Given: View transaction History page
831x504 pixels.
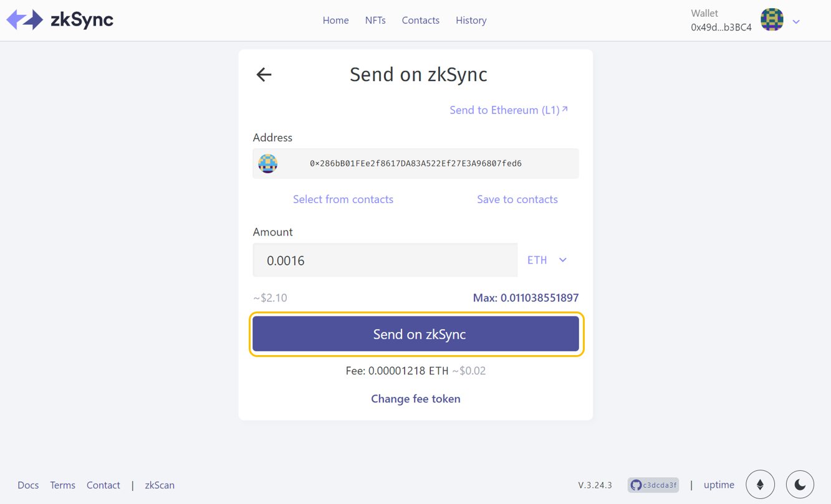Looking at the screenshot, I should [471, 21].
